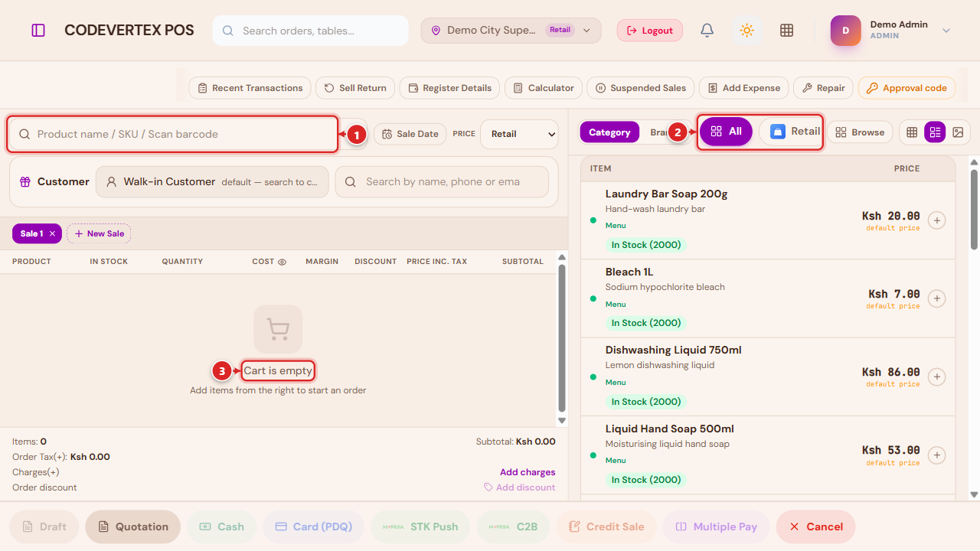Viewport: 980px width, 551px height.
Task: Click the Draft button
Action: click(44, 527)
